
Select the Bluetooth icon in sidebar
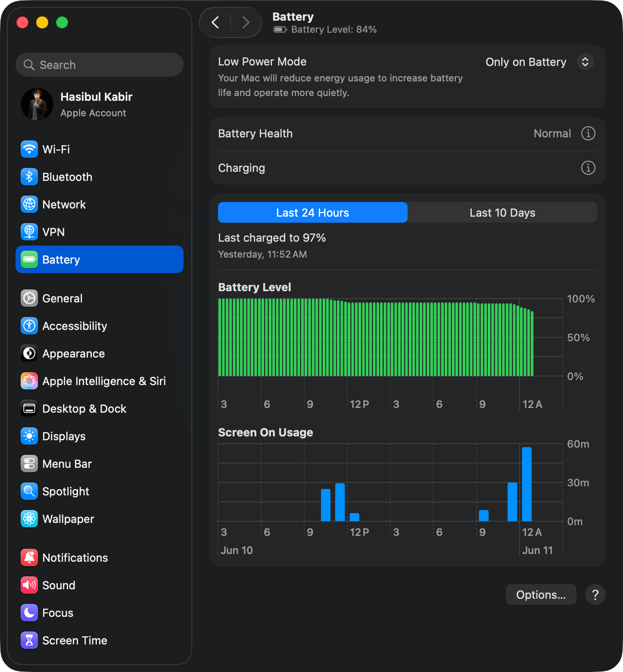tap(29, 177)
